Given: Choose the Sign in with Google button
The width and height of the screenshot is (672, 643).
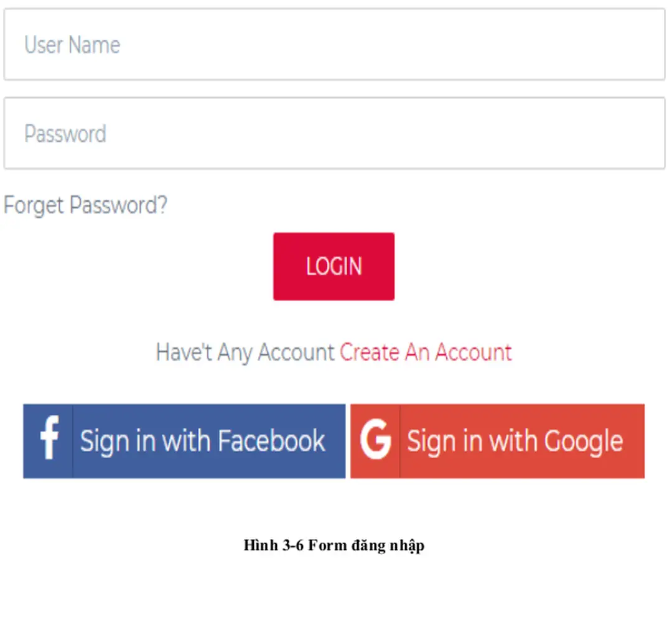Looking at the screenshot, I should point(497,441).
